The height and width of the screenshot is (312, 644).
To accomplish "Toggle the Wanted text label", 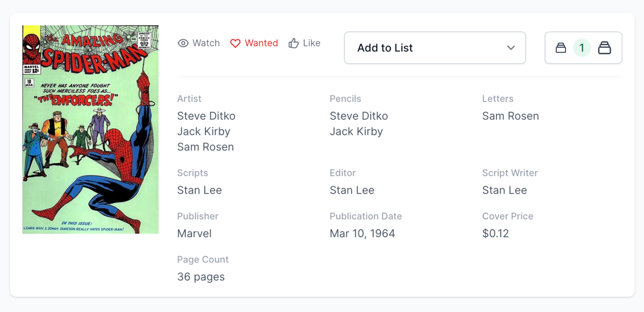I will 261,43.
